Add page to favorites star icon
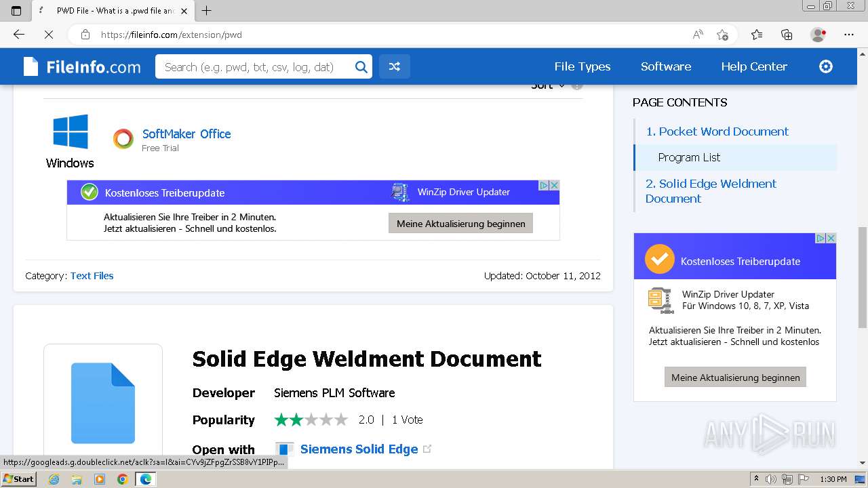This screenshot has height=488, width=868. coord(723,35)
